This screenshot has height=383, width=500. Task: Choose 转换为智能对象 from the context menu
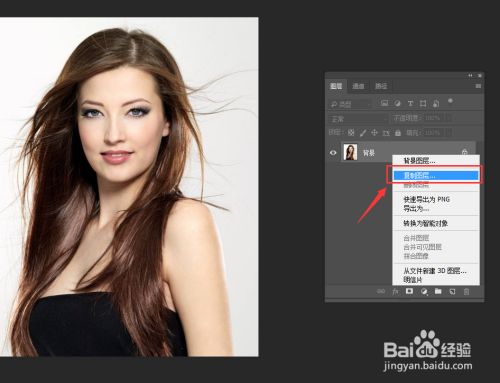(436, 223)
